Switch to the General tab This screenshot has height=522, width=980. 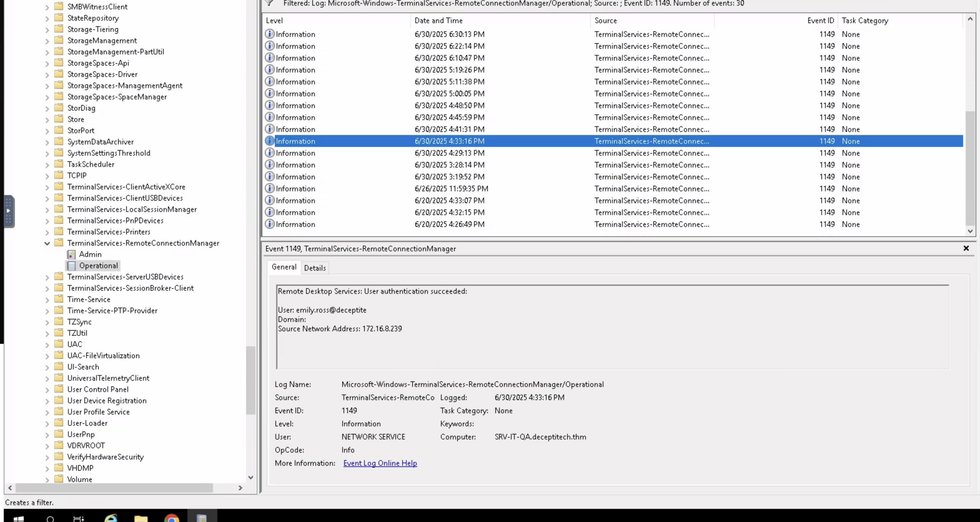(x=284, y=267)
